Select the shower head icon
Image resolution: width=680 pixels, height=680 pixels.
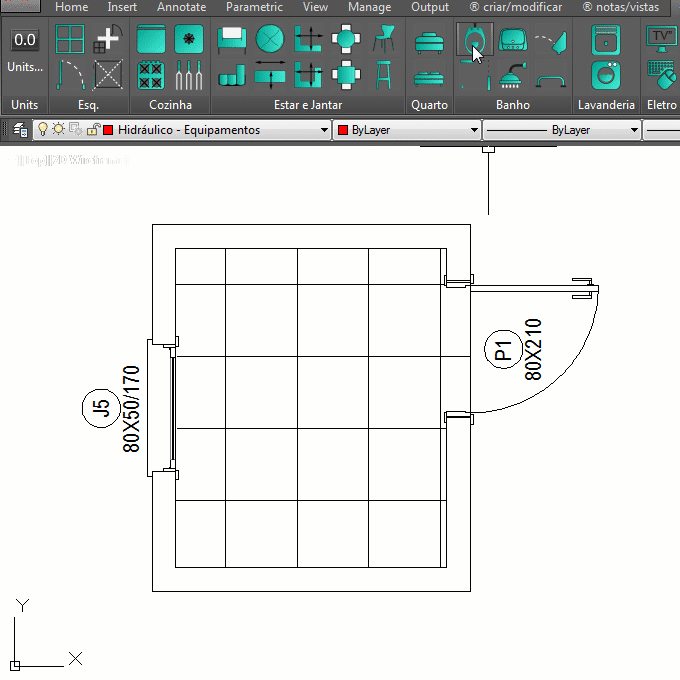pos(511,75)
